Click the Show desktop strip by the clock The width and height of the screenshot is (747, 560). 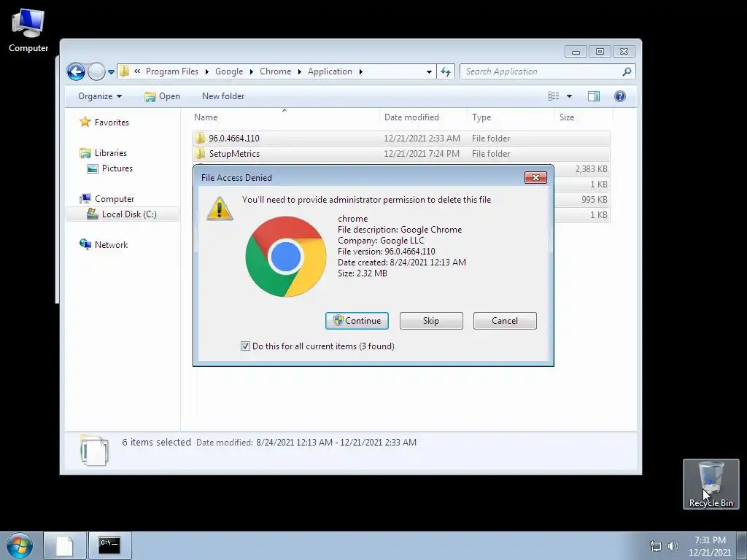tap(742, 545)
